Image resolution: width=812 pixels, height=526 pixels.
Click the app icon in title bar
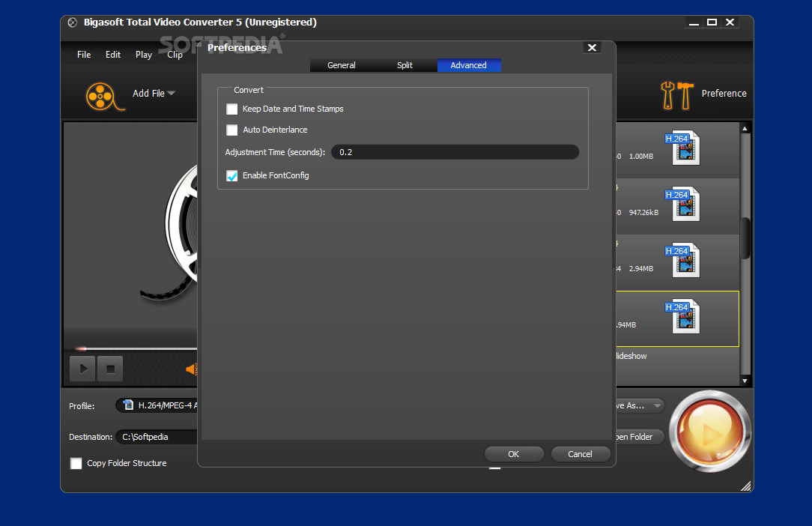click(x=73, y=22)
